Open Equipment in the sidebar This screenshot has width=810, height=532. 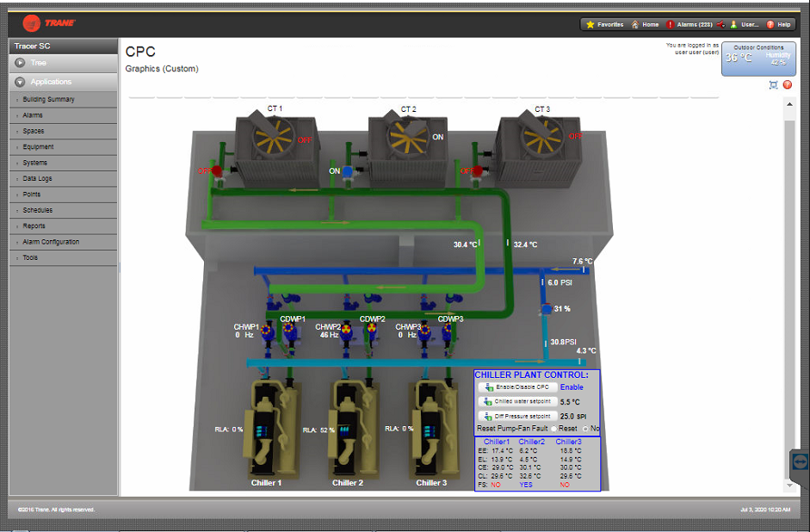pos(63,146)
